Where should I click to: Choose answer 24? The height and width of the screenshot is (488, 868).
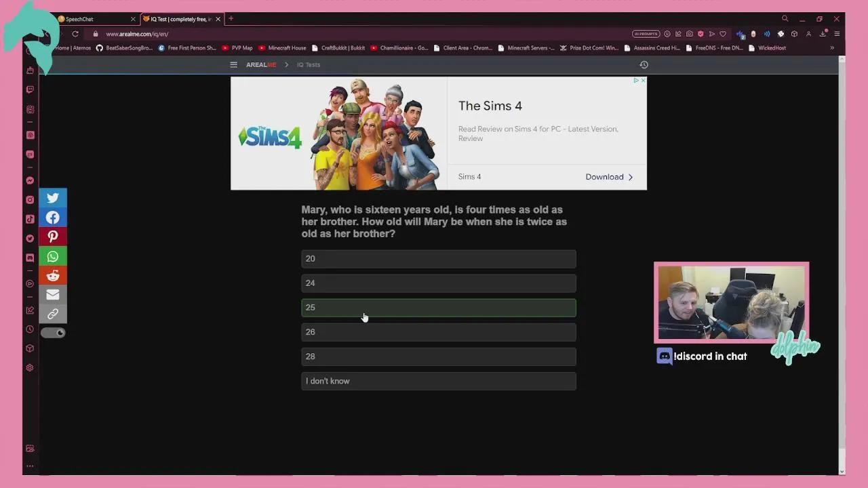(439, 283)
